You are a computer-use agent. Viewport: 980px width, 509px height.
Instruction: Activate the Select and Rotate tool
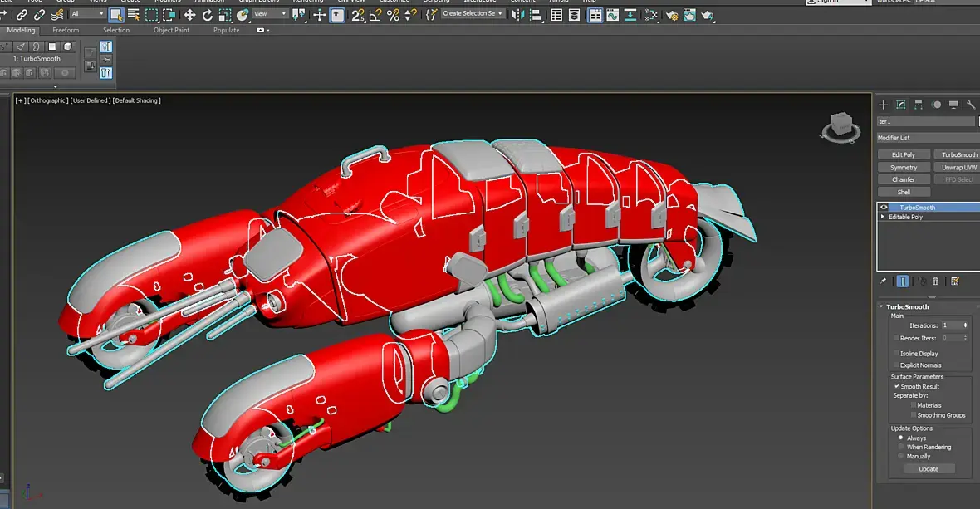[x=208, y=15]
